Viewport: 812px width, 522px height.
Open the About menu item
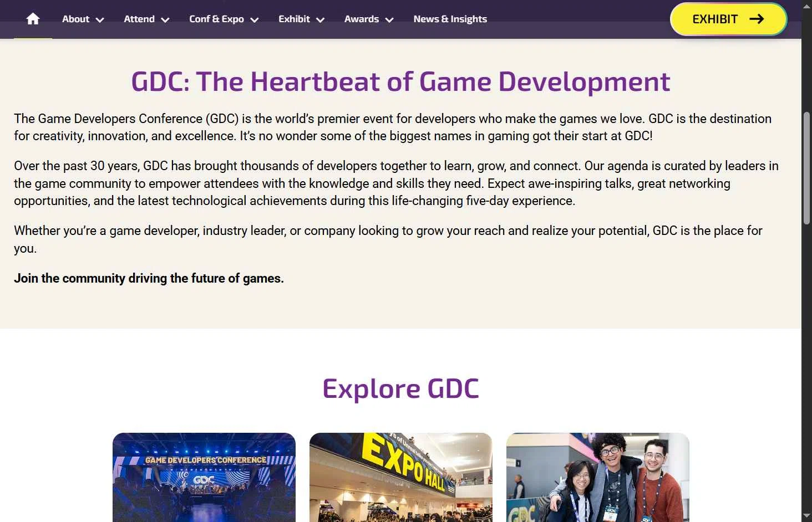click(75, 19)
